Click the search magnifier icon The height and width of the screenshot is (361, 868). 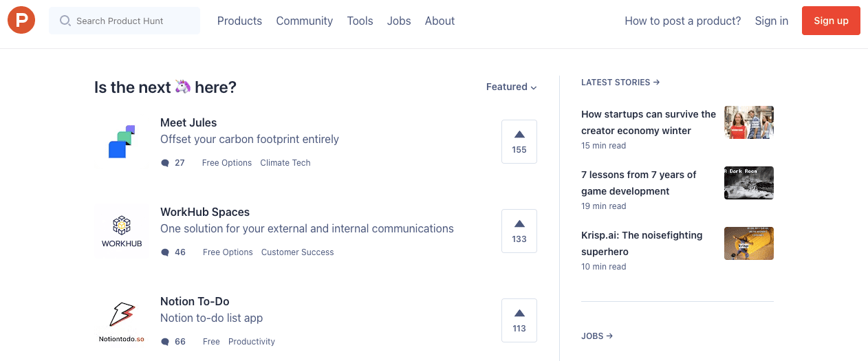65,21
